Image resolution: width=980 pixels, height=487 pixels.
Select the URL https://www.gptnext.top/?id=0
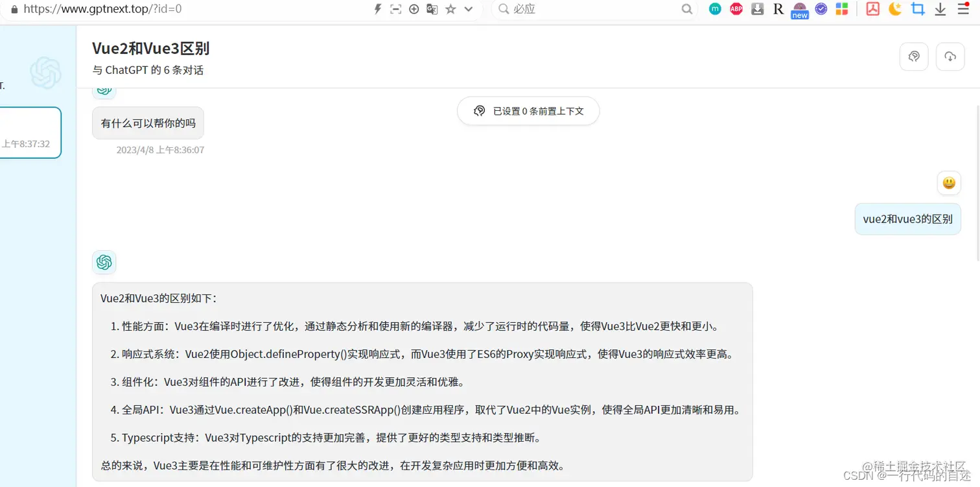[x=102, y=9]
